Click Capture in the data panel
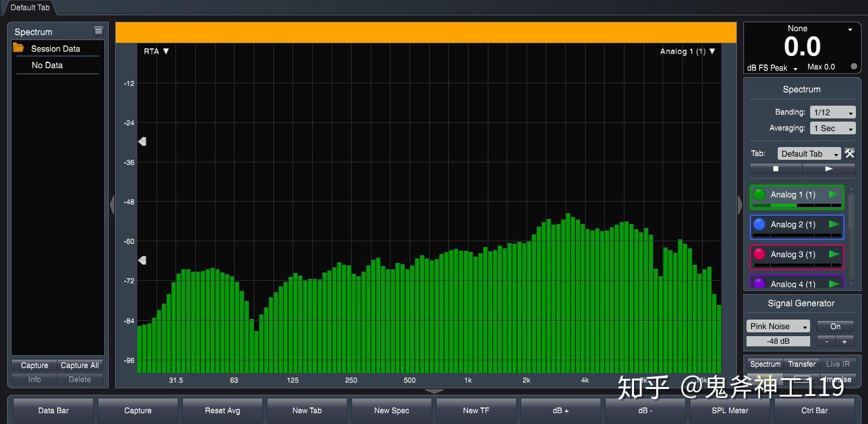The width and height of the screenshot is (868, 424). (34, 365)
